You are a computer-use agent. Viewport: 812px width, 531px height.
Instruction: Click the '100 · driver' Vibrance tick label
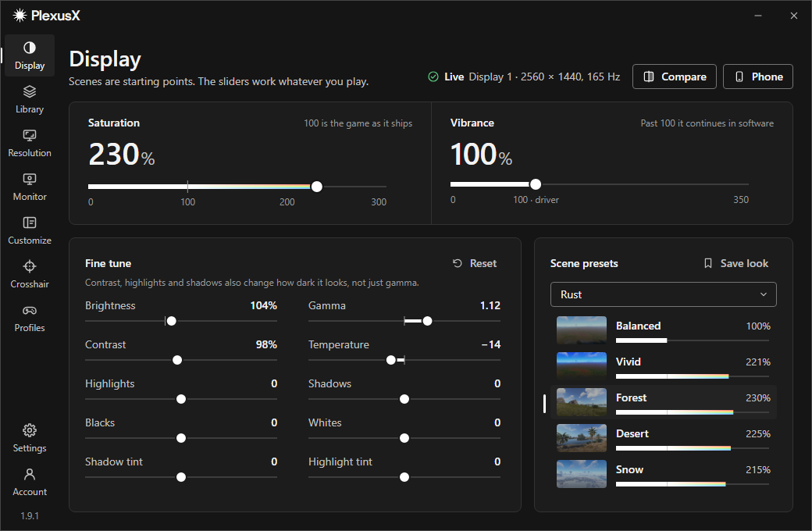(536, 200)
